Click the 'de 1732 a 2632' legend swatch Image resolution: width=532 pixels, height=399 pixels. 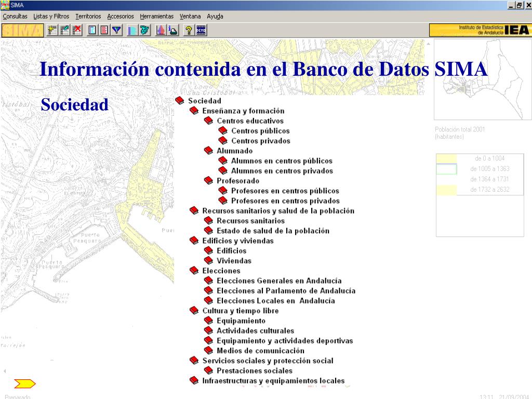(x=446, y=190)
